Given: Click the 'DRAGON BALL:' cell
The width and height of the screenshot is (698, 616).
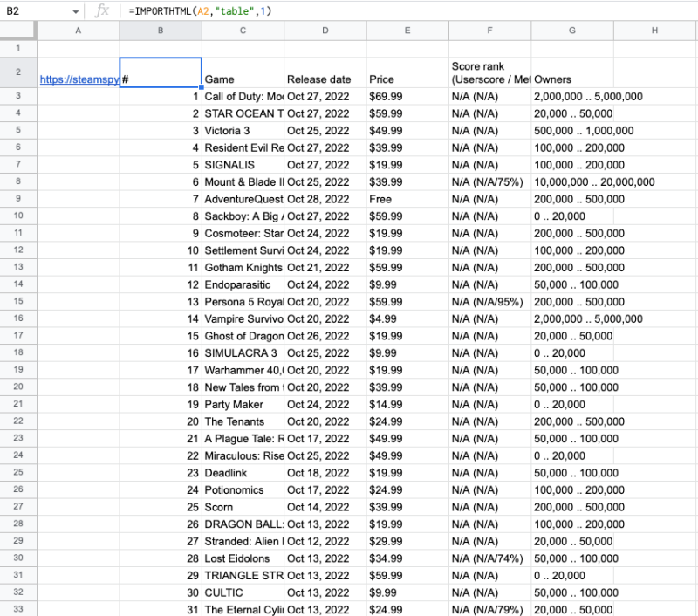Looking at the screenshot, I should (243, 524).
